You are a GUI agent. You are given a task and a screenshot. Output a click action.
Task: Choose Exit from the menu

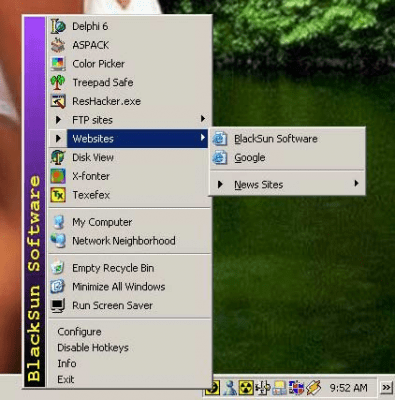(66, 379)
